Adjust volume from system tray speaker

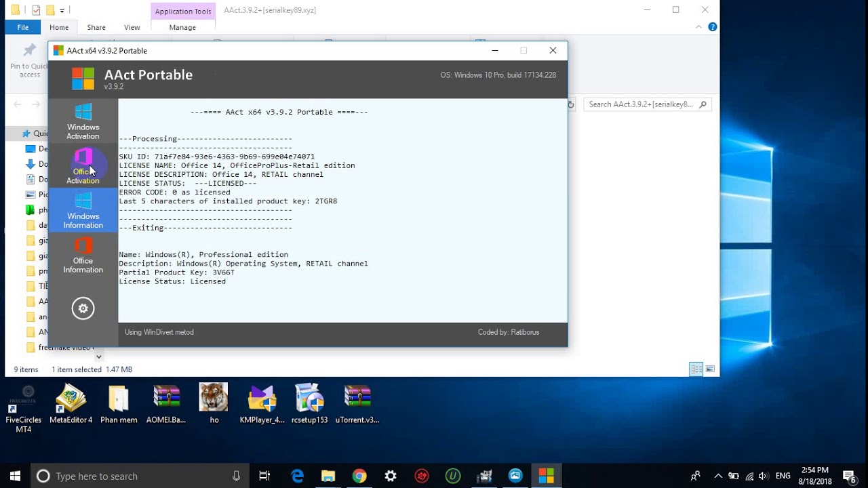[764, 476]
